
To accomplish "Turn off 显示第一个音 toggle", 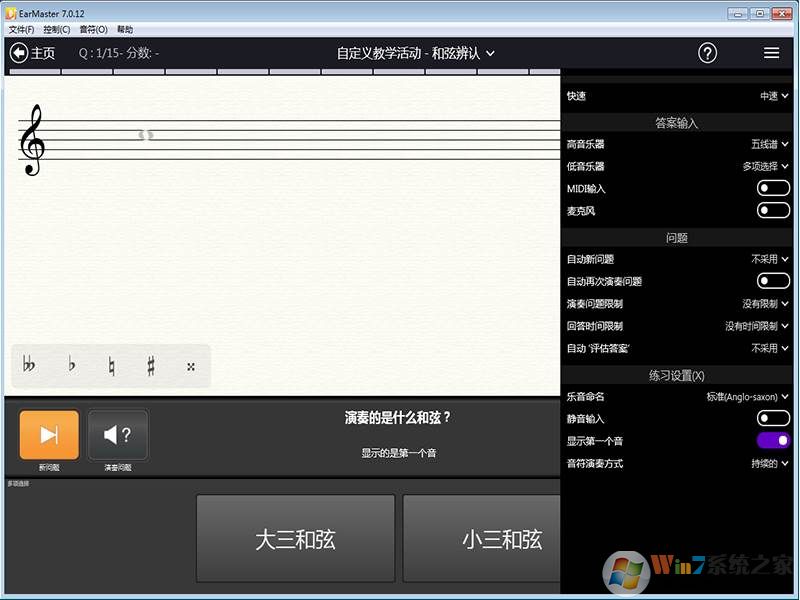I will pyautogui.click(x=773, y=441).
